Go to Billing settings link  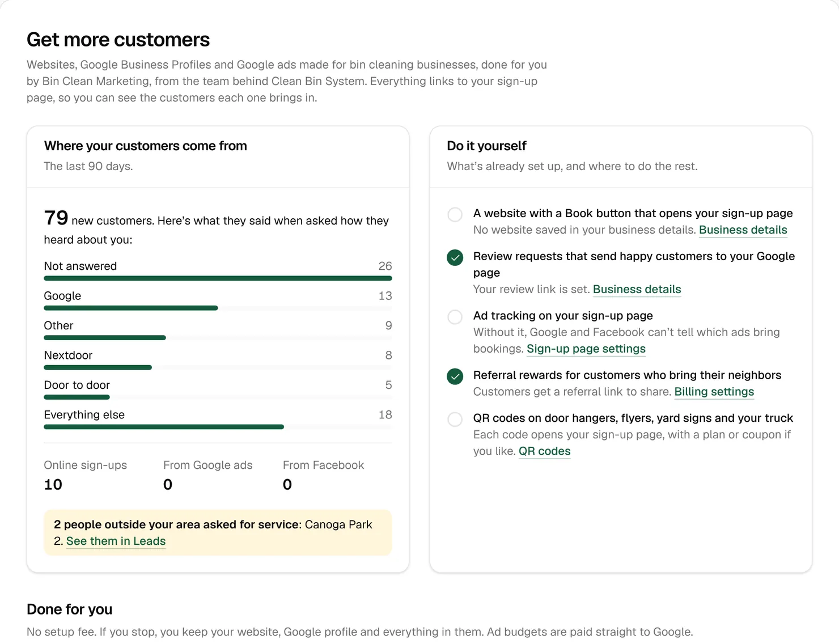(x=714, y=392)
